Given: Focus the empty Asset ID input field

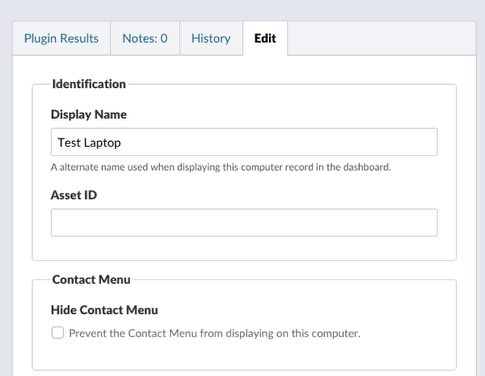Looking at the screenshot, I should 244,223.
